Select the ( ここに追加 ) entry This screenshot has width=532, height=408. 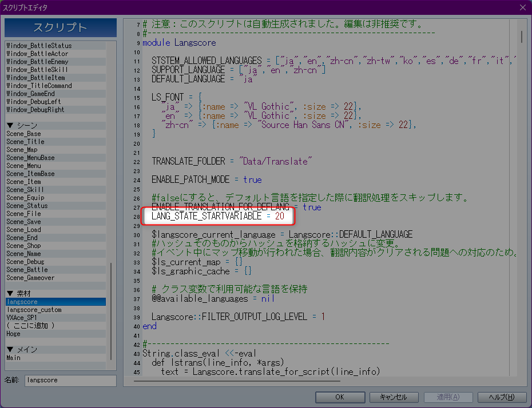56,326
